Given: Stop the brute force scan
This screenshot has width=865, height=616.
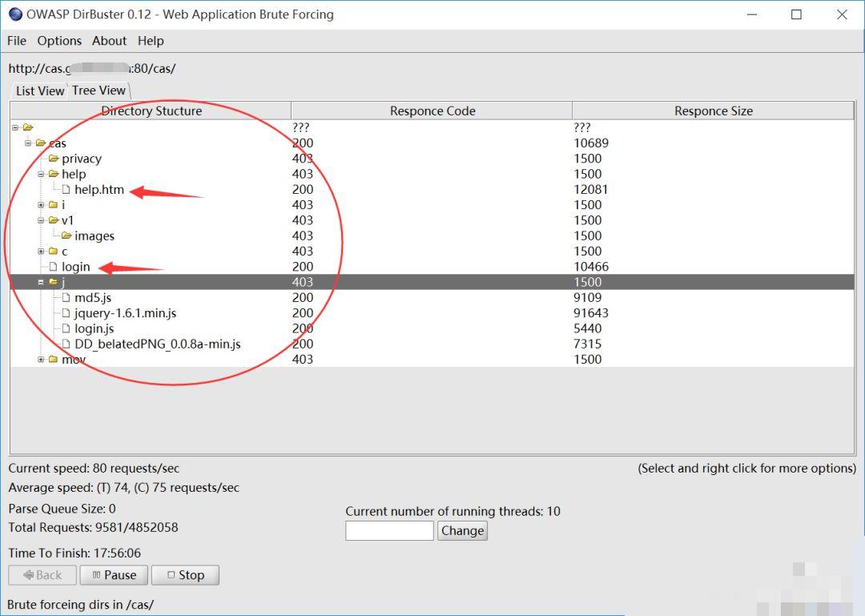Looking at the screenshot, I should point(185,575).
